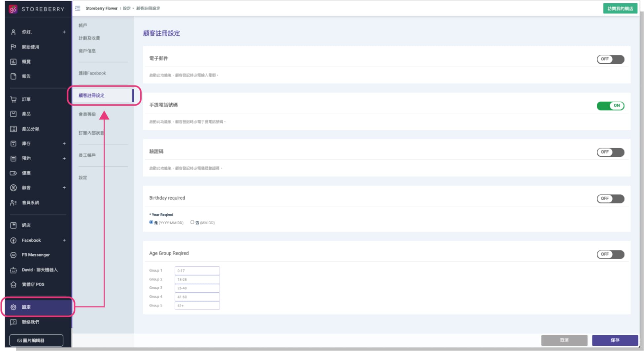644x351 pixels.
Task: Click the Group 5 age field
Action: pyautogui.click(x=197, y=305)
